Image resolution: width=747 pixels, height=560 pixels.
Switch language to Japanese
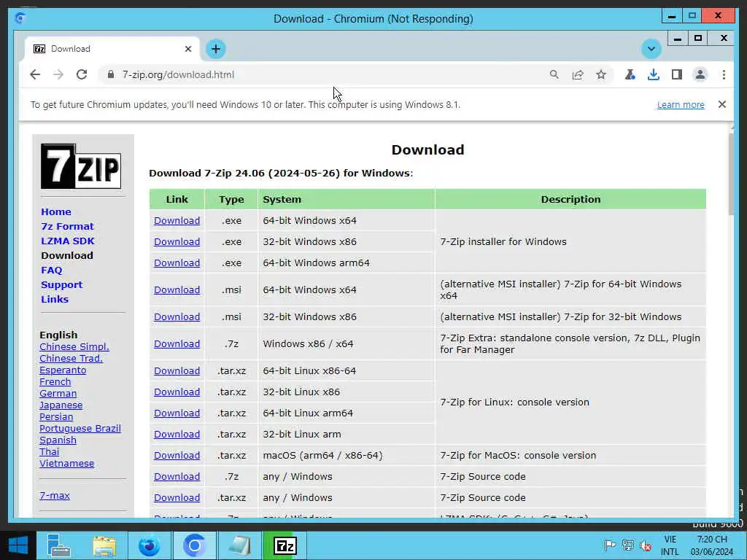pyautogui.click(x=61, y=405)
